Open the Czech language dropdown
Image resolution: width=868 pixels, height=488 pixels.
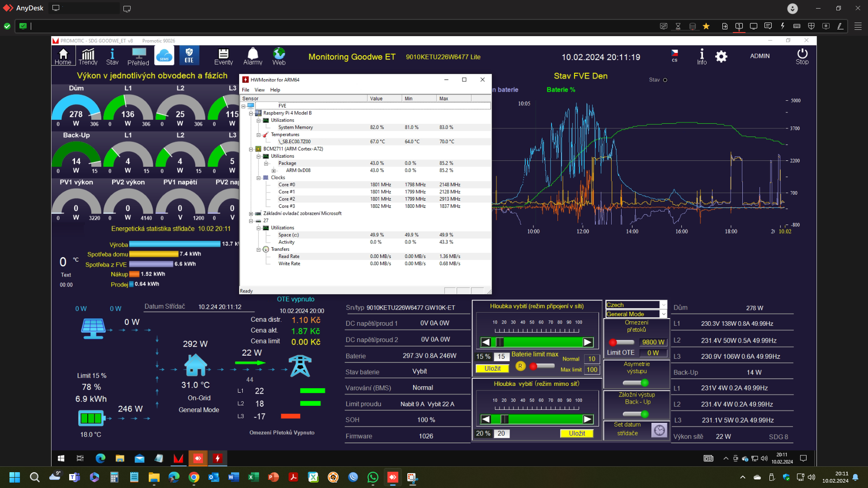[x=663, y=305]
